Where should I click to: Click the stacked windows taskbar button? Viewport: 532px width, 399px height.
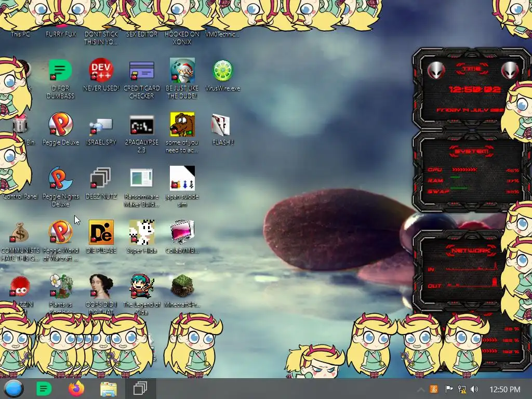pyautogui.click(x=140, y=389)
